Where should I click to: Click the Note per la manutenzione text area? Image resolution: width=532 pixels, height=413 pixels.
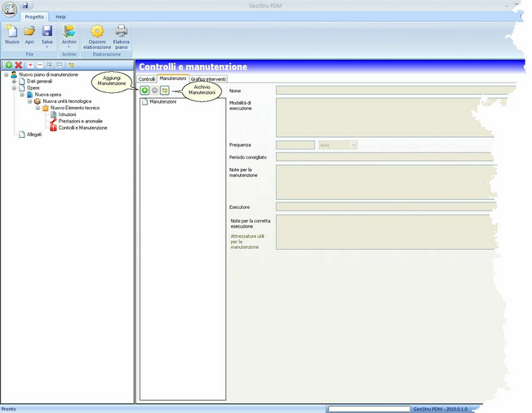386,182
